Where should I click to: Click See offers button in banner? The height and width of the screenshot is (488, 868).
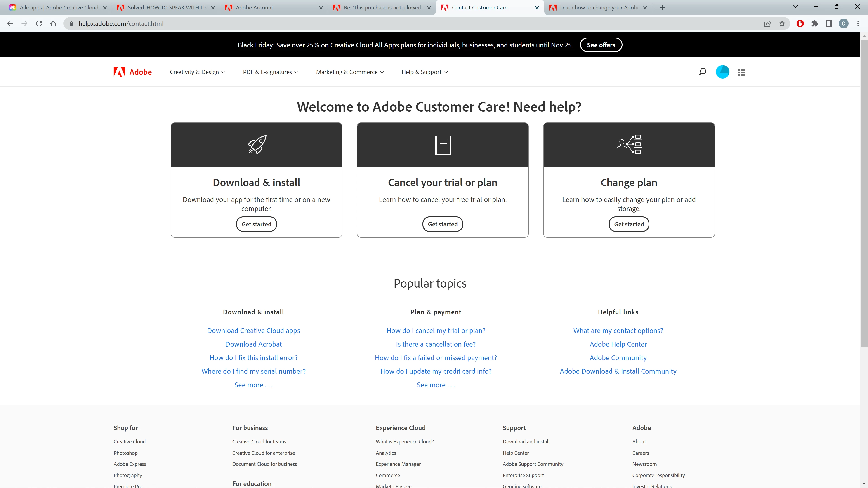pos(601,45)
